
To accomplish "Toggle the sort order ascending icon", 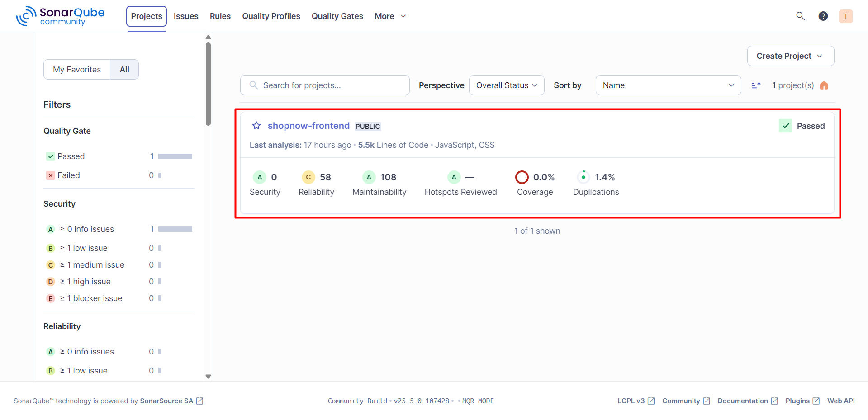I will [x=756, y=85].
